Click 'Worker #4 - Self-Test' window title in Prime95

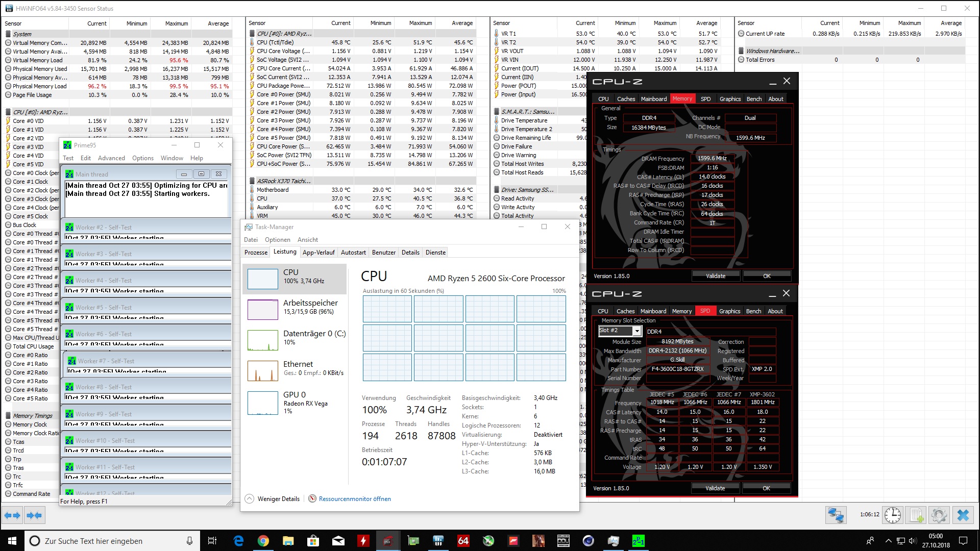(x=104, y=281)
